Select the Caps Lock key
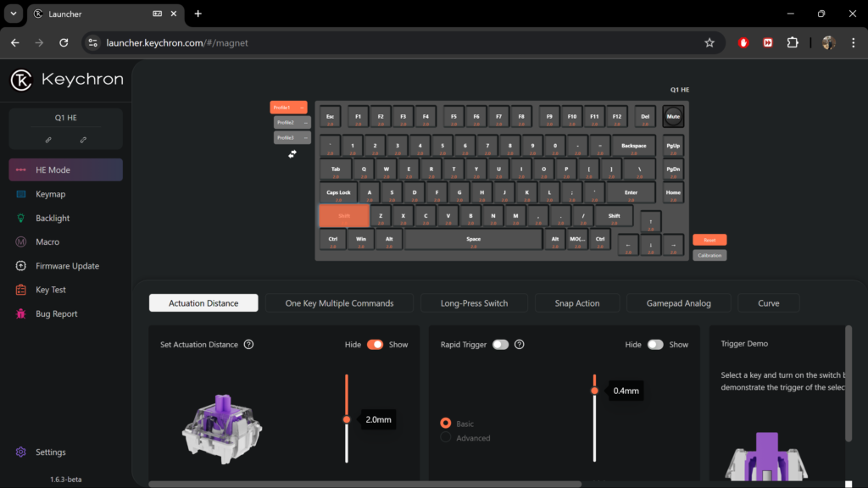The height and width of the screenshot is (488, 868). [x=338, y=193]
